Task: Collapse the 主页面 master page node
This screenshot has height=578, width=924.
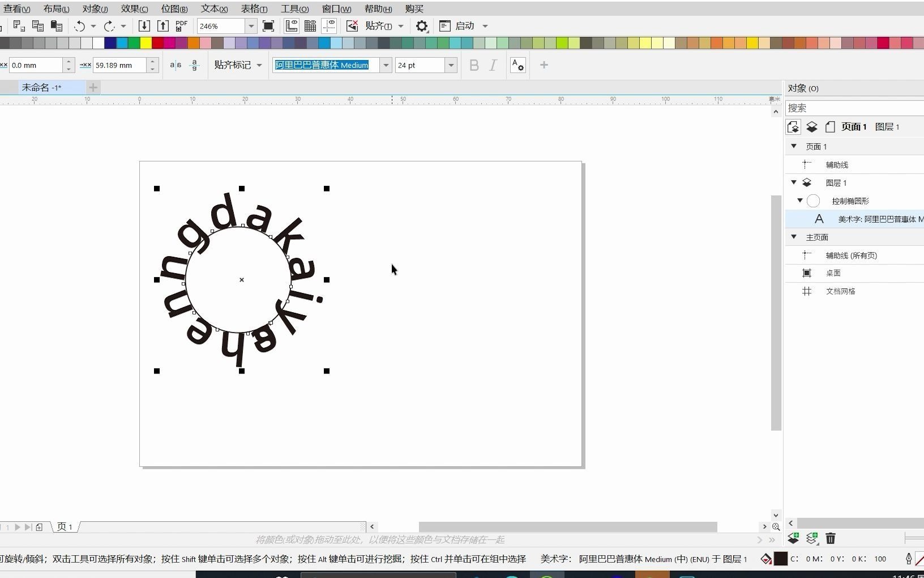Action: pos(794,237)
